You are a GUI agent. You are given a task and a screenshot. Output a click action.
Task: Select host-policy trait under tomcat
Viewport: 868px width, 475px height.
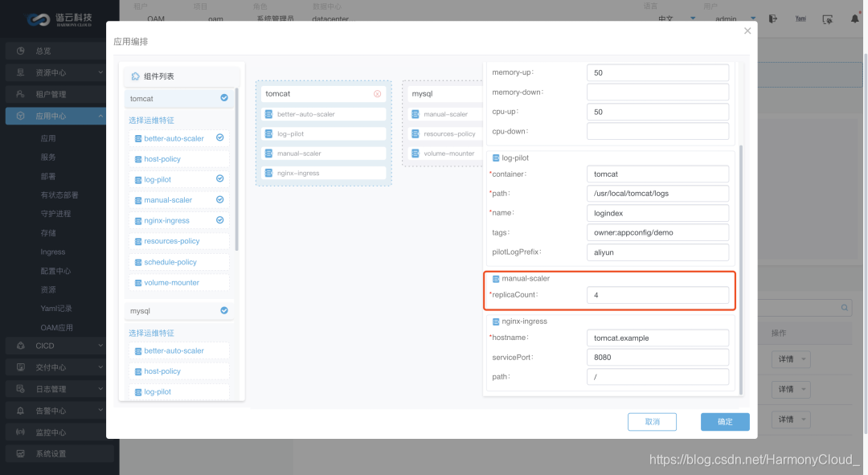179,159
